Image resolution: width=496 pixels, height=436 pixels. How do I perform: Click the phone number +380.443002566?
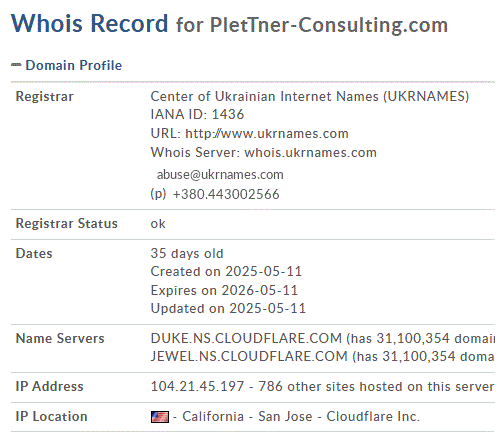(x=226, y=194)
